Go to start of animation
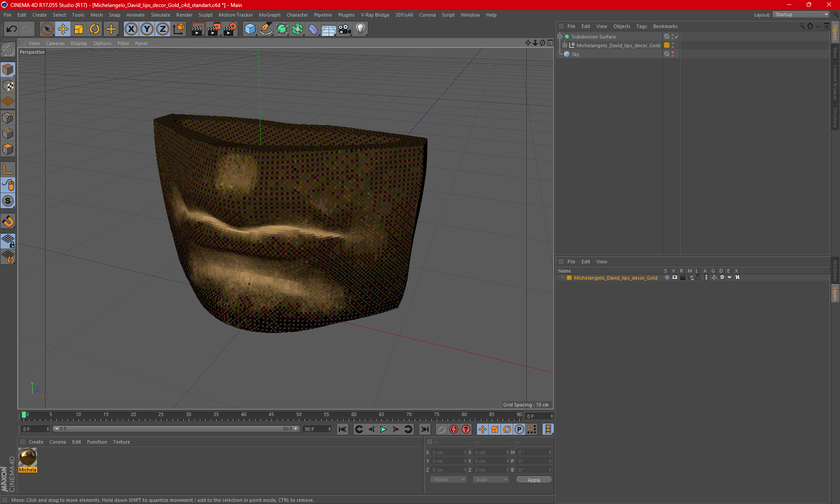840x504 pixels. 342,429
